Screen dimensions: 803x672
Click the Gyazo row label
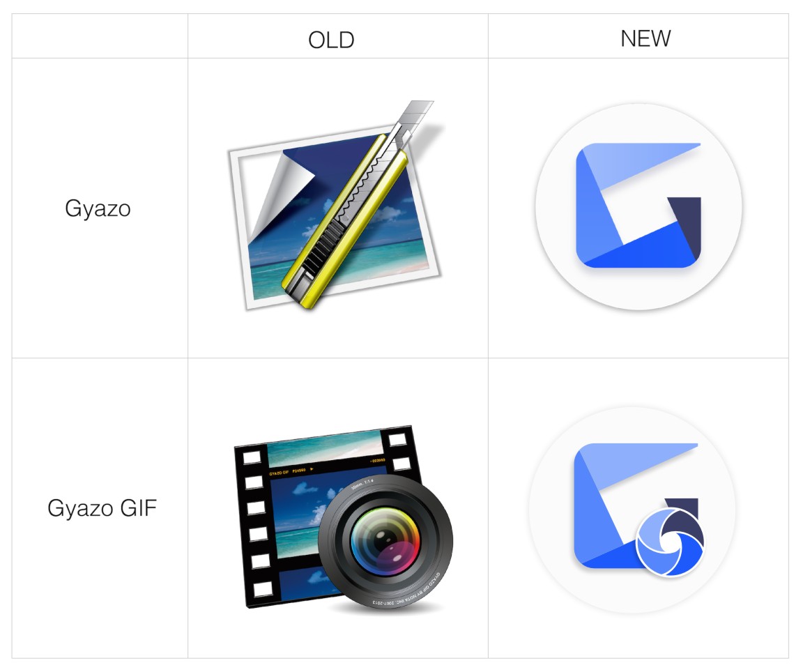(x=98, y=209)
